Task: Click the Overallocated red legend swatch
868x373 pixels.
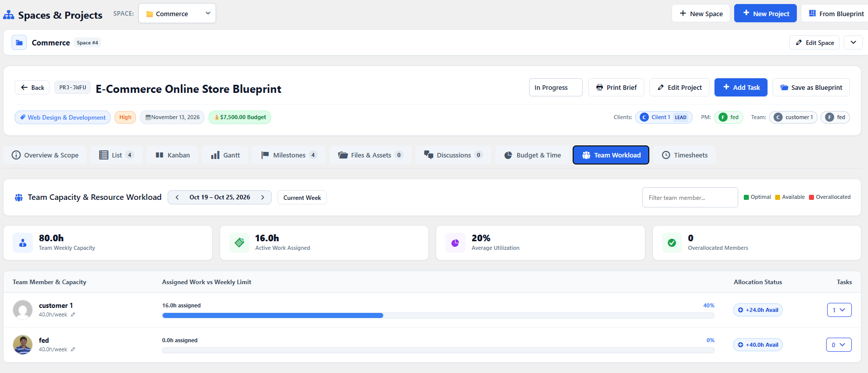Action: (x=811, y=197)
